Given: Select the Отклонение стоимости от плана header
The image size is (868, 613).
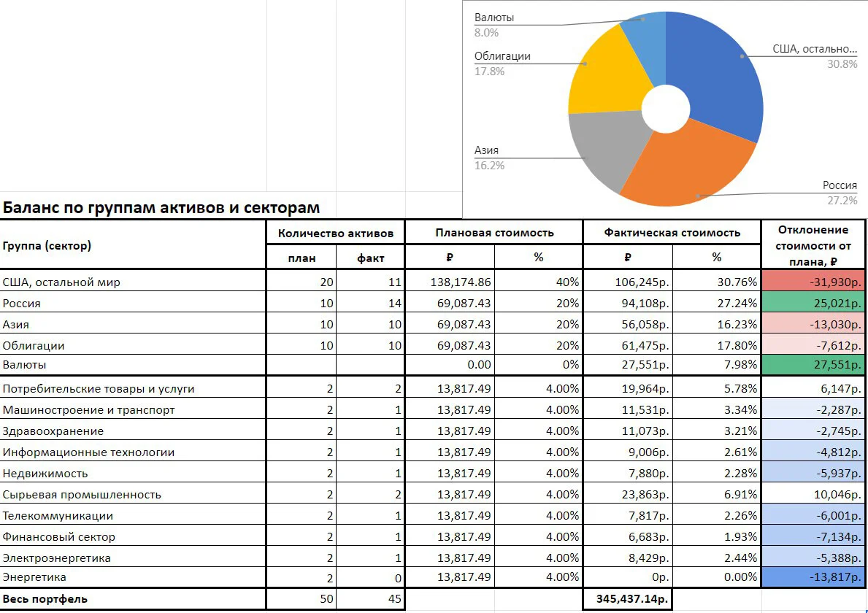Looking at the screenshot, I should (813, 245).
